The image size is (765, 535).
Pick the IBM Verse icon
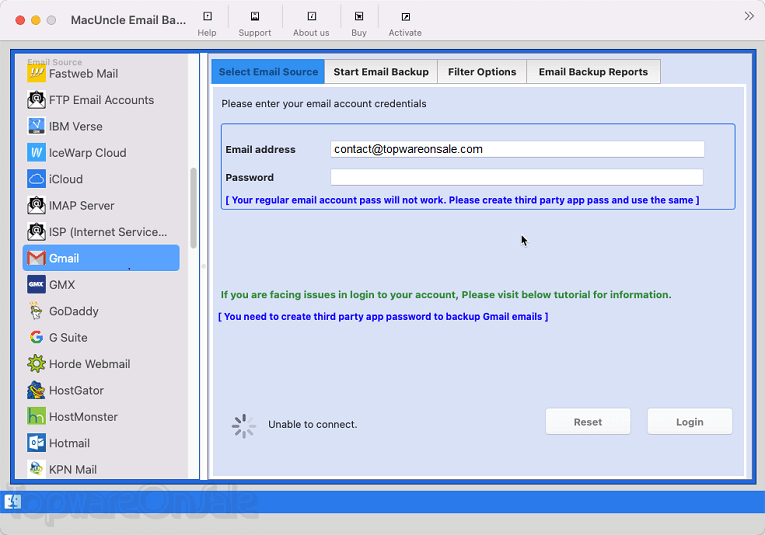pyautogui.click(x=36, y=126)
